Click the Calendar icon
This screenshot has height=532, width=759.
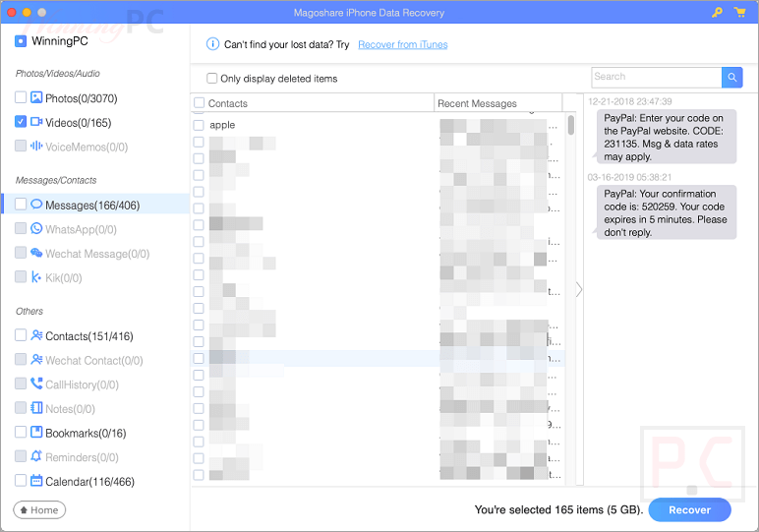coord(36,480)
